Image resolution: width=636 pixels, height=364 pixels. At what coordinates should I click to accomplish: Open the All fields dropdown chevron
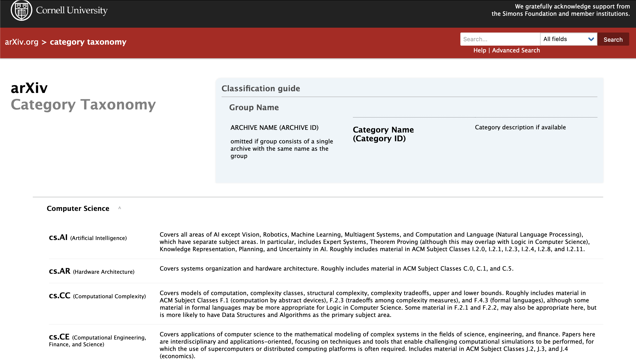pyautogui.click(x=591, y=39)
